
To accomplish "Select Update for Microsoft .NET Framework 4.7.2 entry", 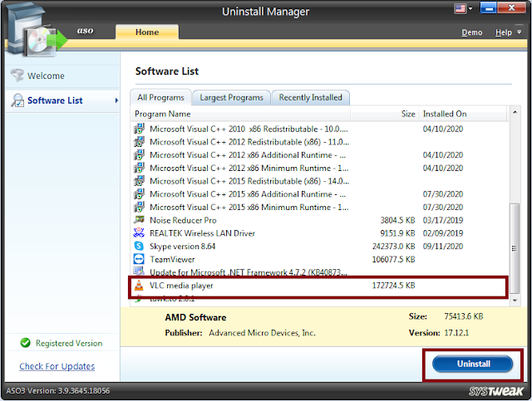I will (x=319, y=272).
